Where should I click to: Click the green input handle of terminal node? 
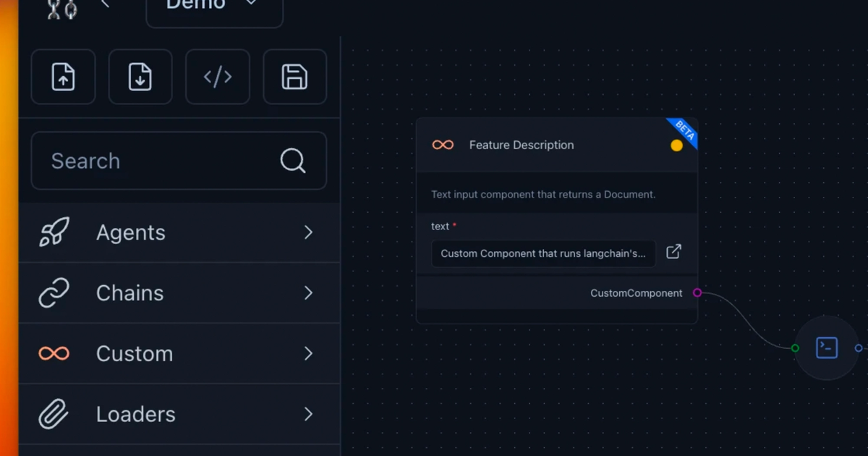(795, 348)
